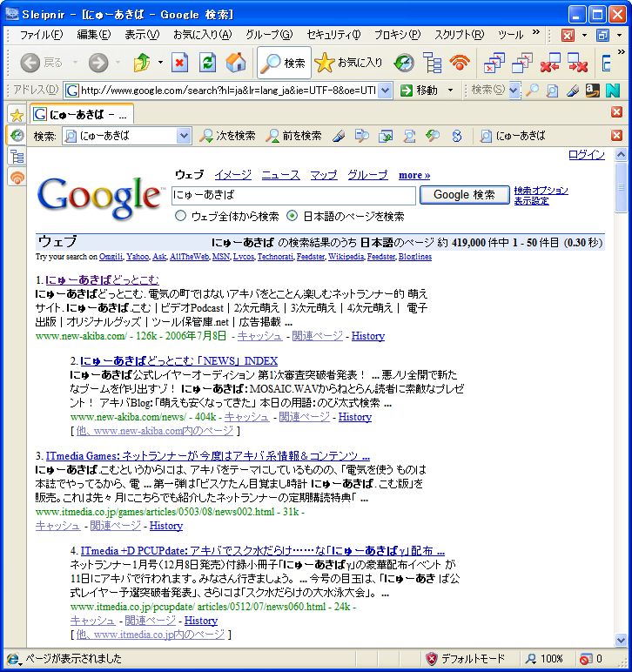Open the ニュース search link
The height and width of the screenshot is (672, 632).
tap(280, 175)
